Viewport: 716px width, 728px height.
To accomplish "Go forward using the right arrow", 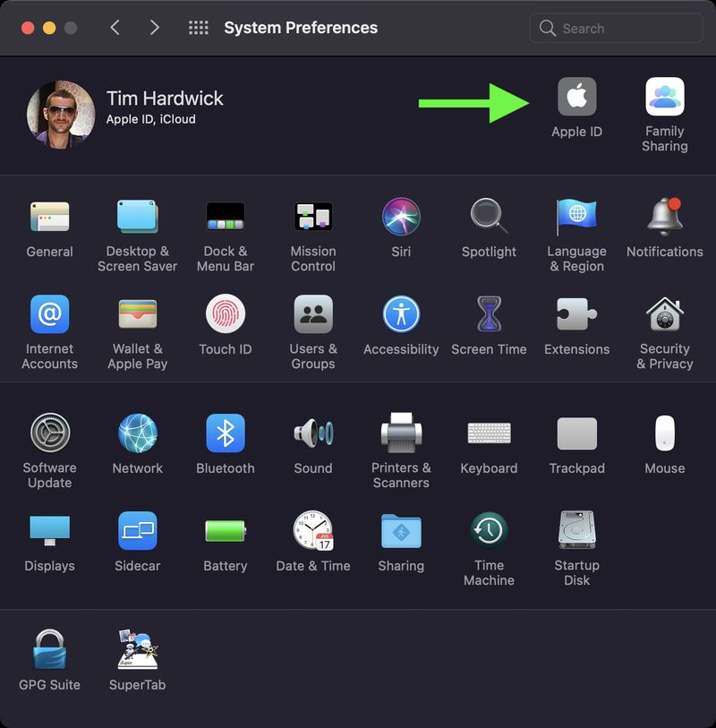I will (154, 28).
